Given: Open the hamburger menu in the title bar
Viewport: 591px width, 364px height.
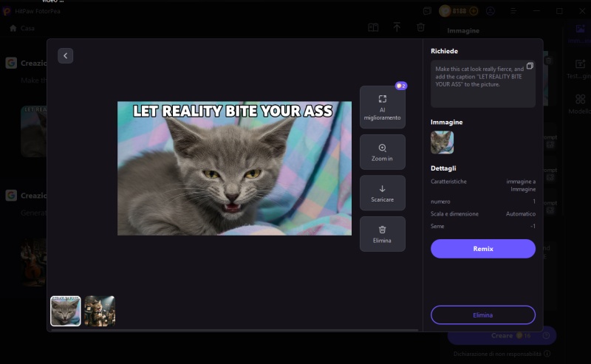Looking at the screenshot, I should (513, 11).
